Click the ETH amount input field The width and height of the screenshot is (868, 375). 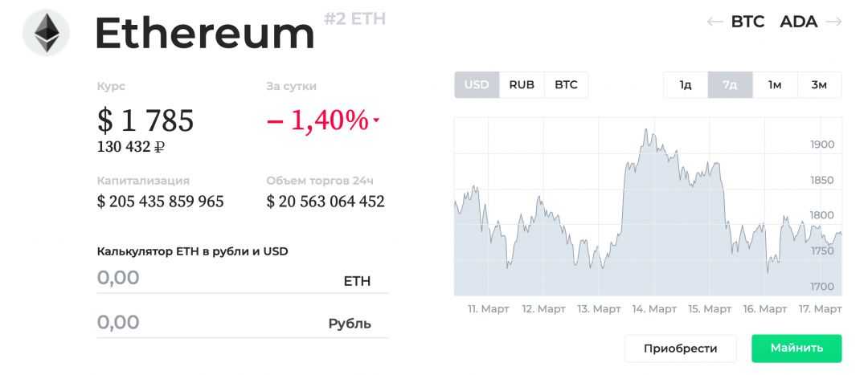click(209, 279)
